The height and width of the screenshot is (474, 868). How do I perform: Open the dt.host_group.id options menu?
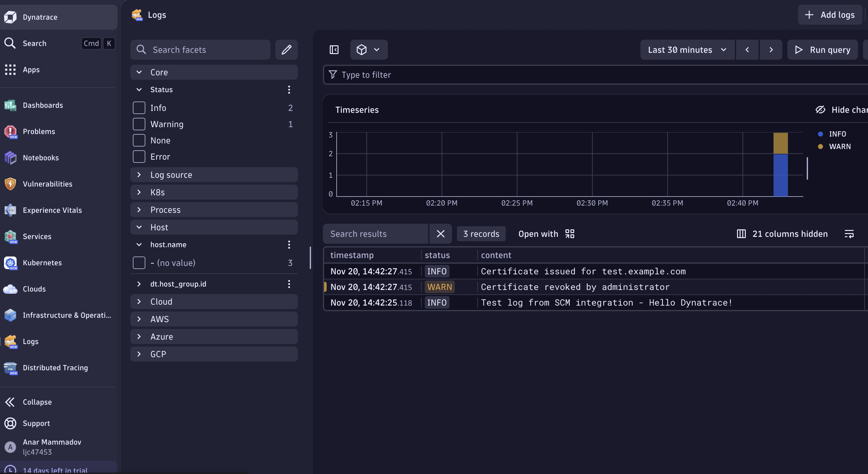tap(289, 284)
